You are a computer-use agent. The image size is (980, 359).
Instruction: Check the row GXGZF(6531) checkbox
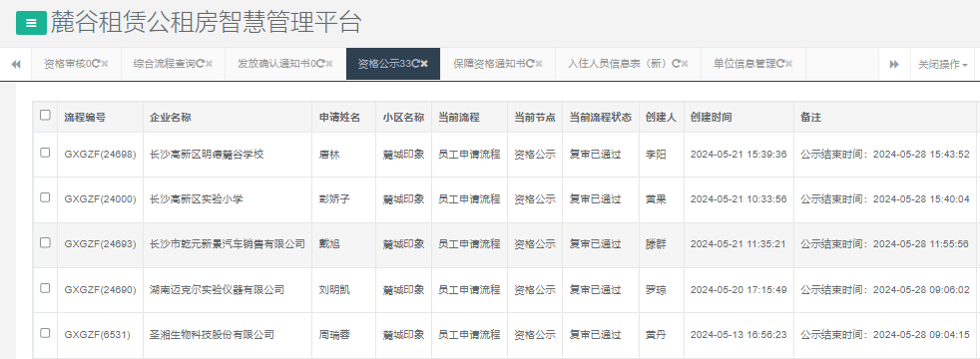45,333
